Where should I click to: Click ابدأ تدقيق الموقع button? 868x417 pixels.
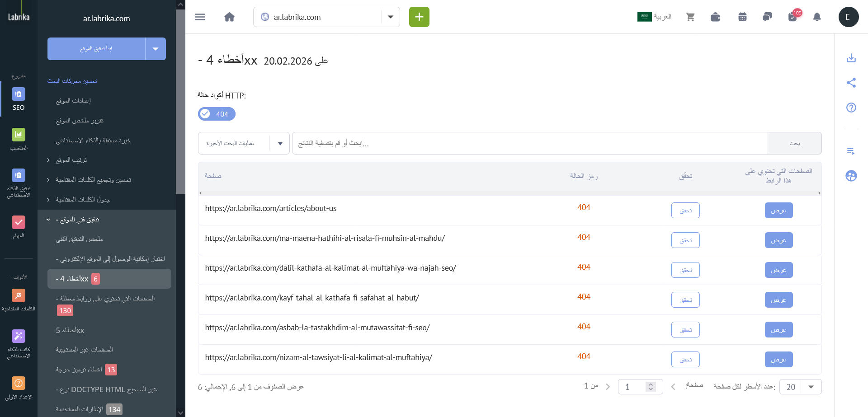[x=96, y=49]
